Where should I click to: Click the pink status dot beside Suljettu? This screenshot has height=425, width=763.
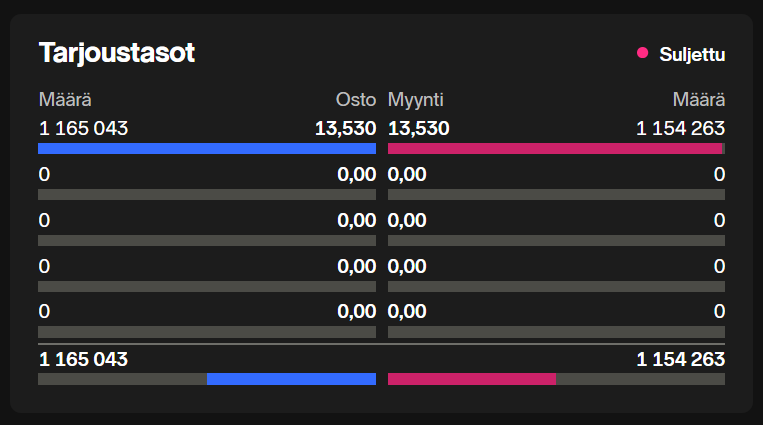(x=642, y=53)
